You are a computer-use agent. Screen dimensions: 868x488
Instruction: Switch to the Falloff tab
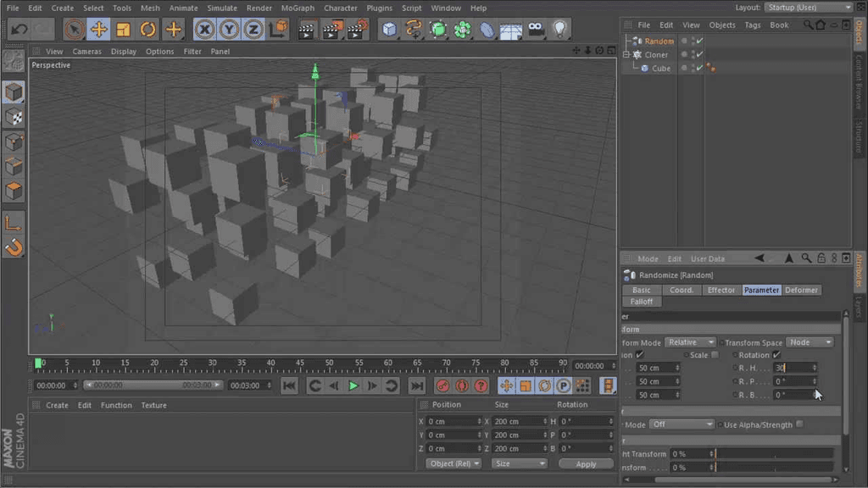click(x=642, y=301)
